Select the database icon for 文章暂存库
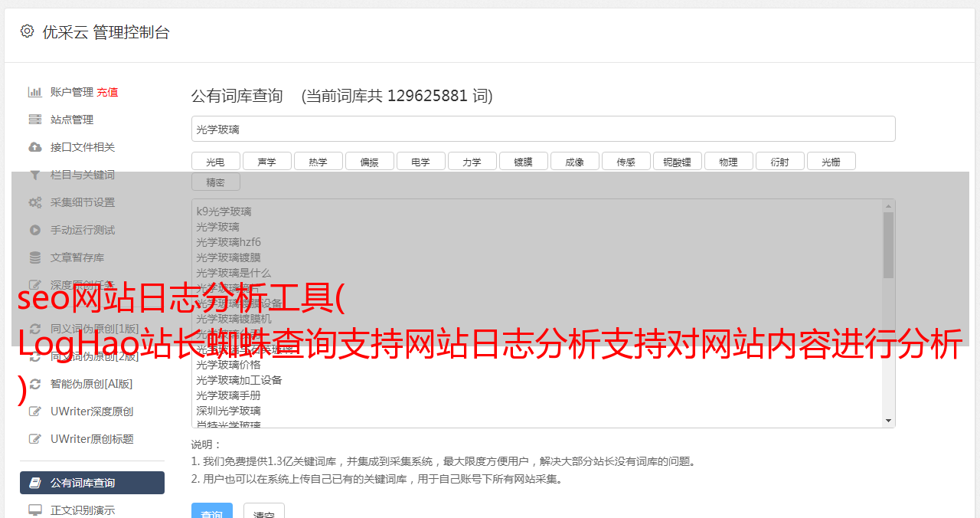Viewport: 980px width, 518px height. (35, 257)
